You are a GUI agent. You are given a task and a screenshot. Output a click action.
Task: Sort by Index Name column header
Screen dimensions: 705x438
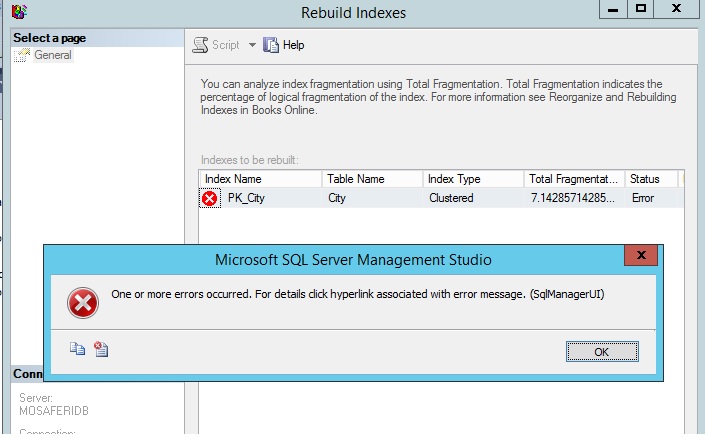[x=260, y=179]
